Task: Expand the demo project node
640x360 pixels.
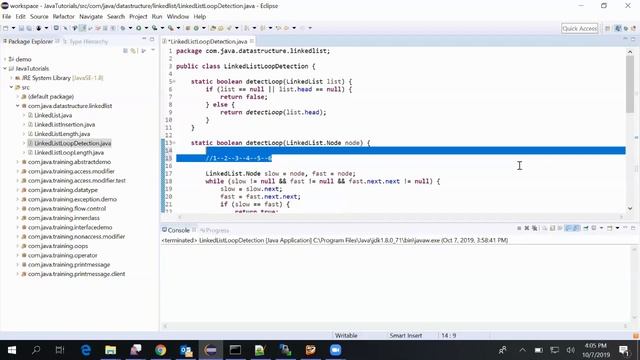Action: [x=5, y=59]
